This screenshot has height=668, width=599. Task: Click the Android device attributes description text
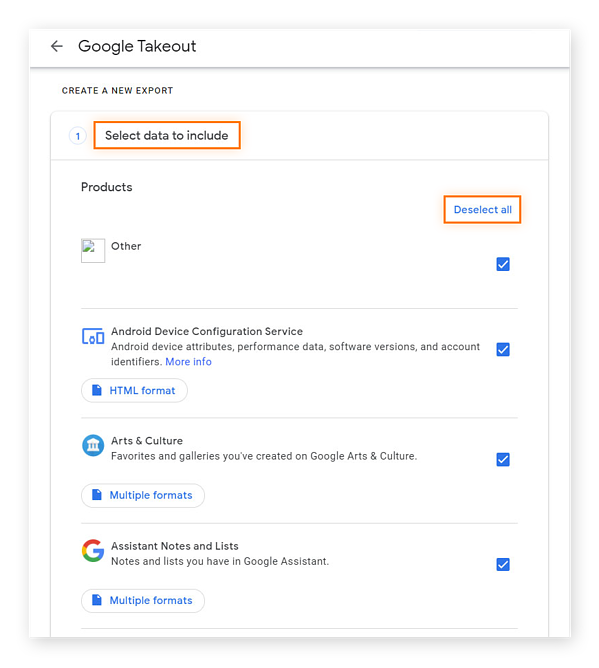click(x=295, y=354)
